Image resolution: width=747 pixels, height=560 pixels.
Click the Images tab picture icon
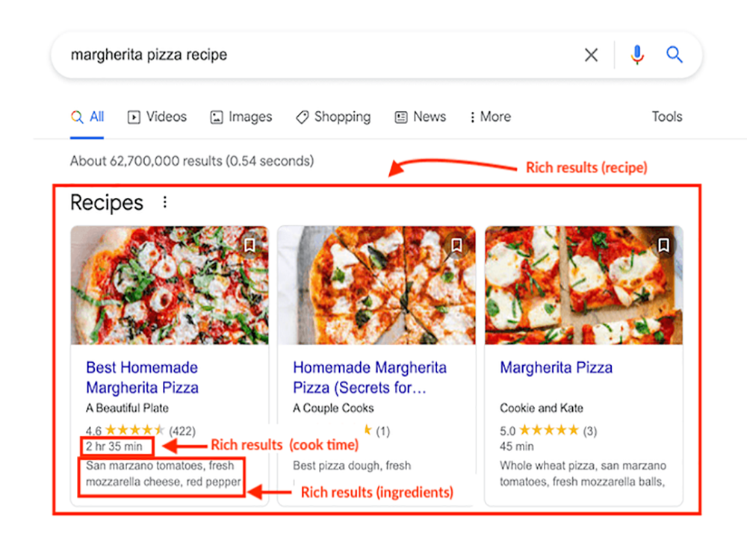click(x=216, y=116)
